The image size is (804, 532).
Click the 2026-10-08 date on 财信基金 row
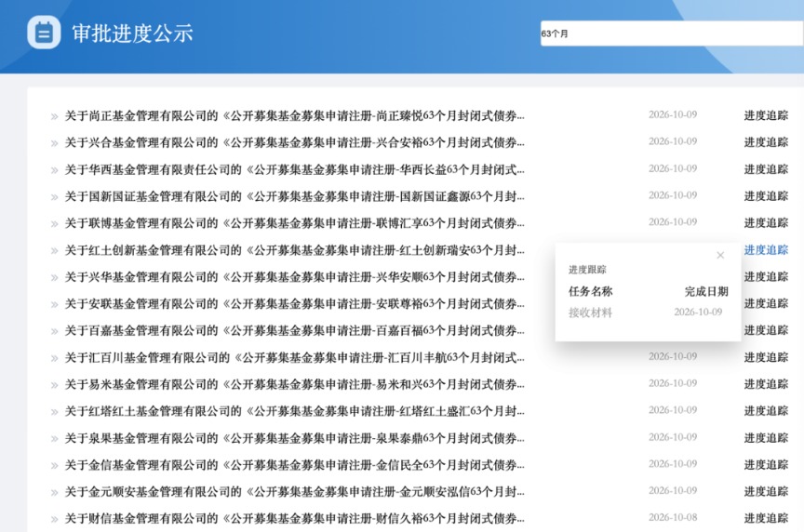pyautogui.click(x=673, y=518)
